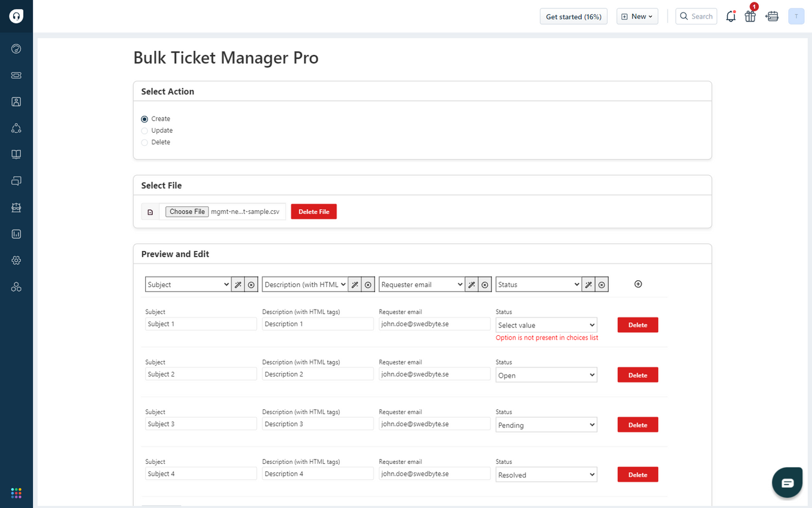Open the Admin settings gear in sidebar
The width and height of the screenshot is (812, 508).
[16, 260]
